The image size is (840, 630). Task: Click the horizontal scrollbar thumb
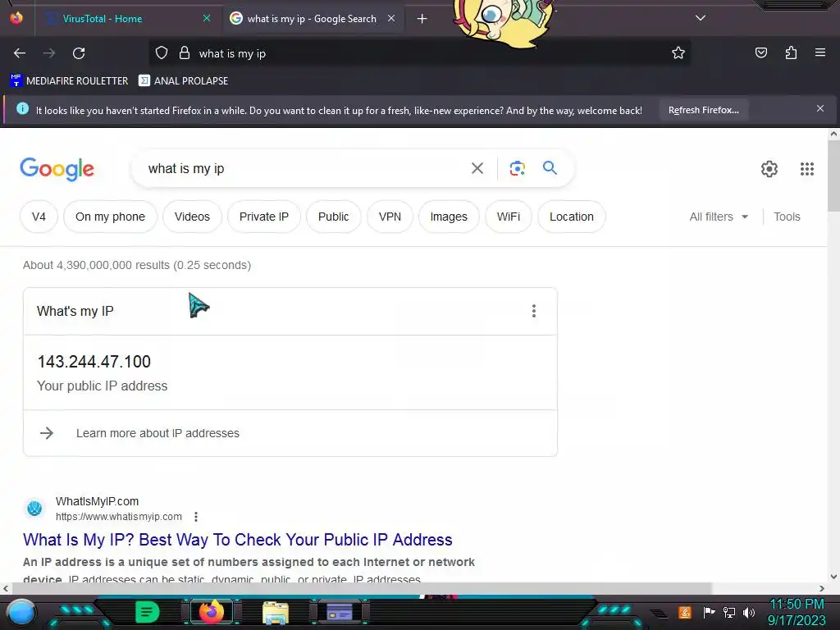pyautogui.click(x=362, y=588)
